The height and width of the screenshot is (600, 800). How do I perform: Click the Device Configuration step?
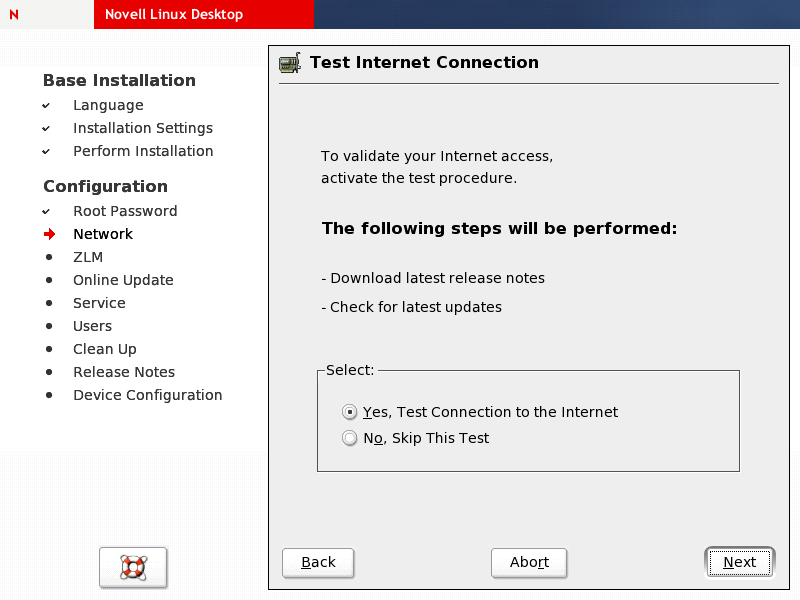148,395
